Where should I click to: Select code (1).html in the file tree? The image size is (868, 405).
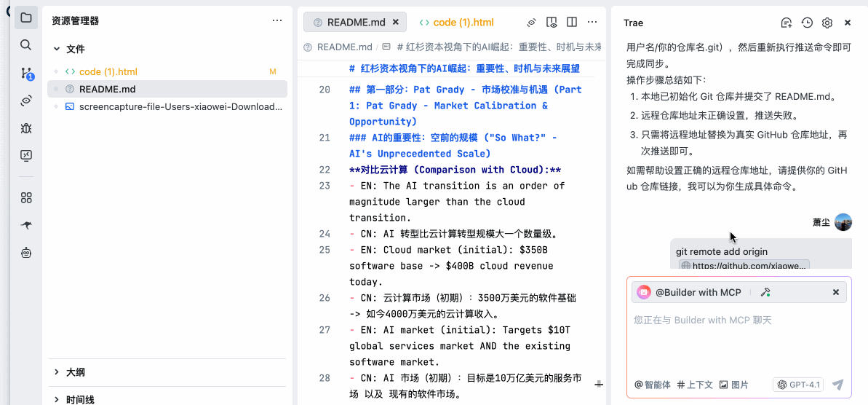(167, 71)
